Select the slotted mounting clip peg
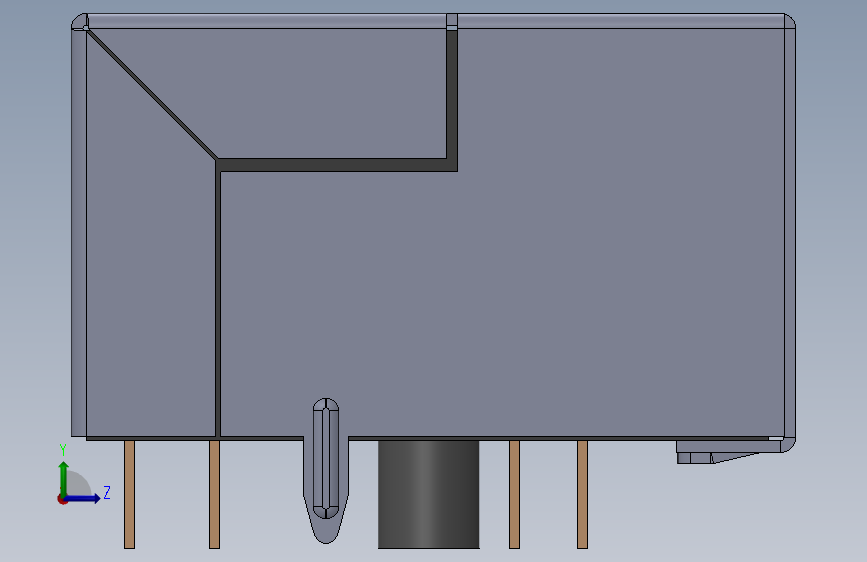 pos(326,470)
